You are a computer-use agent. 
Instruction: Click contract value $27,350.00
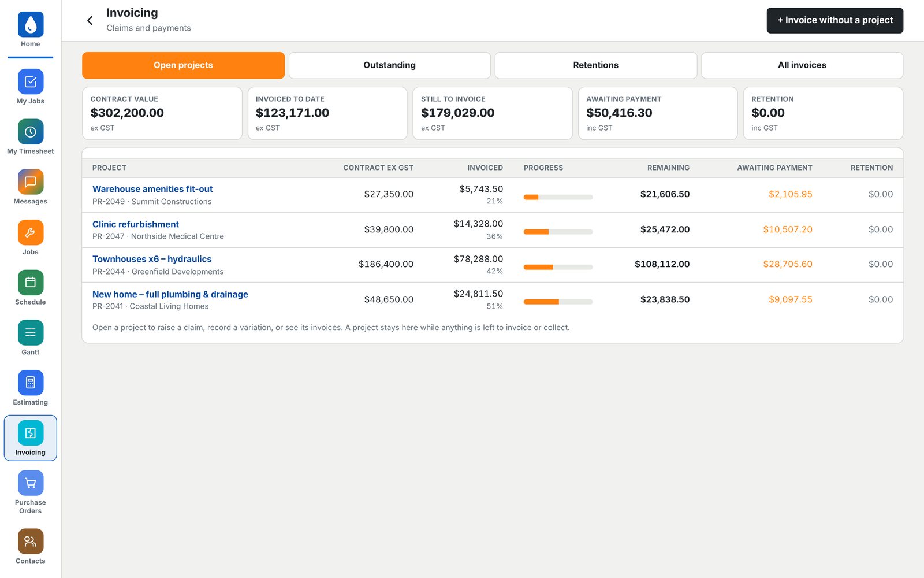point(389,194)
